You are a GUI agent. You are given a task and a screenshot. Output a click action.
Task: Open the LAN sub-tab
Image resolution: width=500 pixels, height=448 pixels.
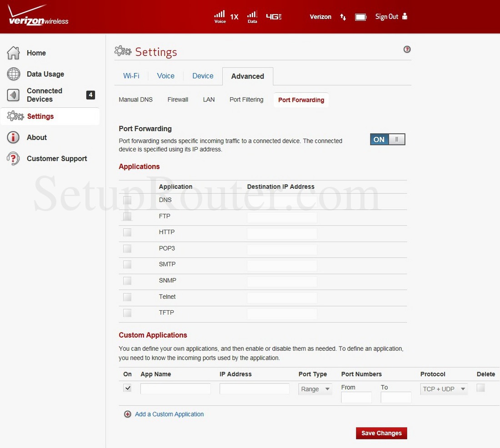point(209,100)
